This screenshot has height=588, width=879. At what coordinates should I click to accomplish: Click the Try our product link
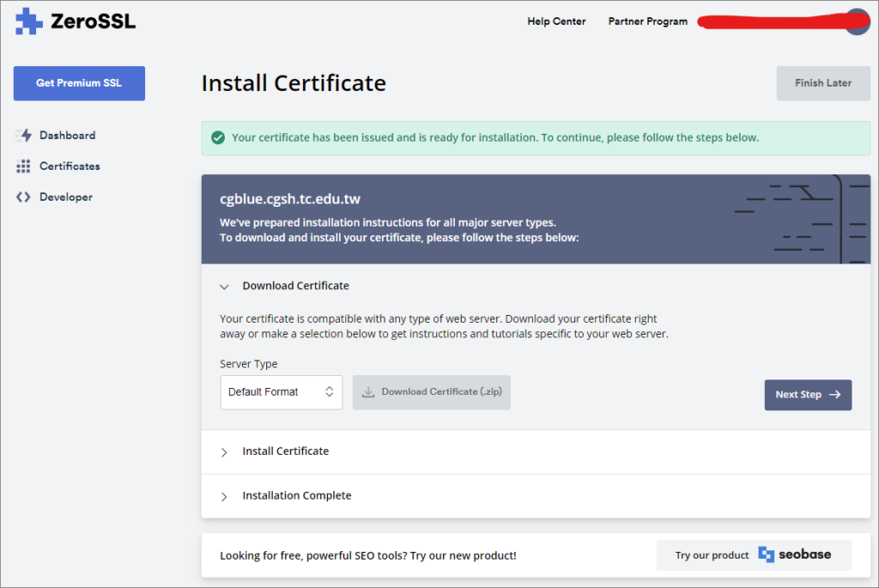[x=754, y=555]
